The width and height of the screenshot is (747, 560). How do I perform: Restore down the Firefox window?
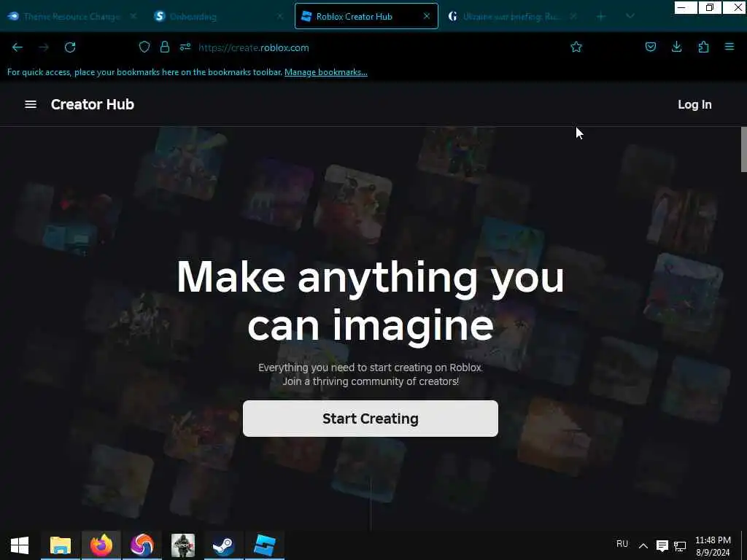pos(710,7)
